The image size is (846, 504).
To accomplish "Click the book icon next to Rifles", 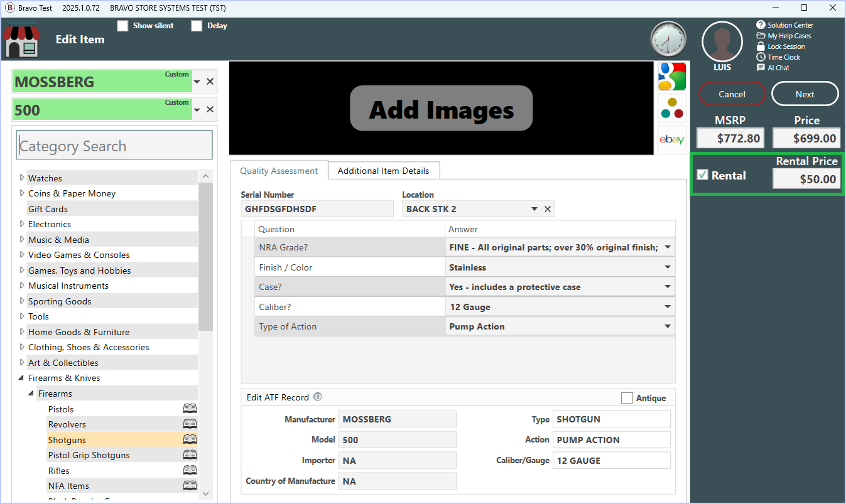I will (190, 470).
